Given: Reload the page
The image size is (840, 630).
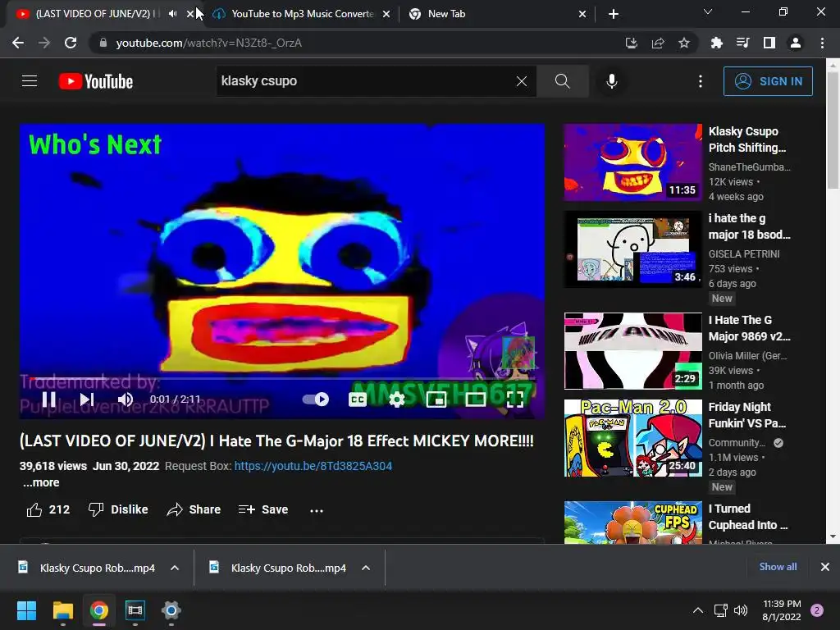Looking at the screenshot, I should [71, 43].
